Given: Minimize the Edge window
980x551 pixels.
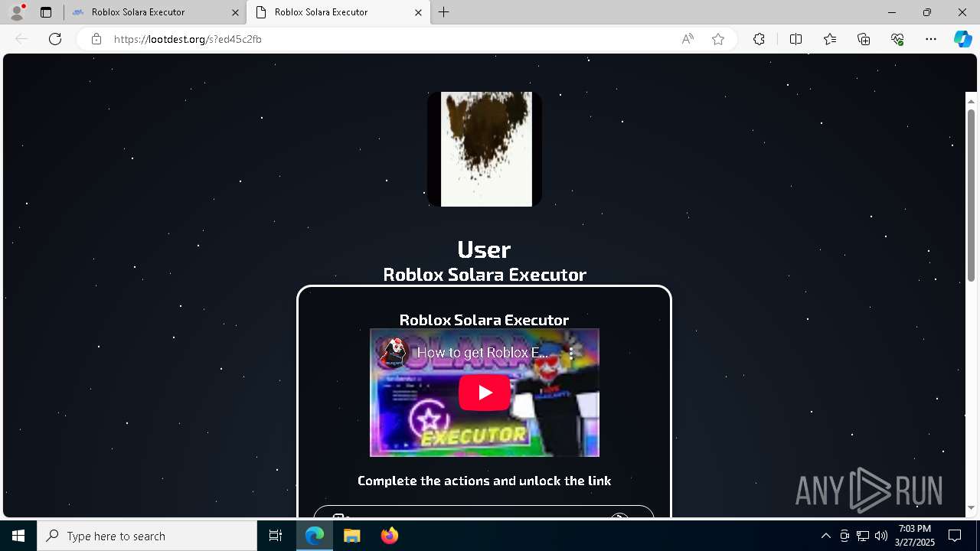Looking at the screenshot, I should pyautogui.click(x=892, y=12).
